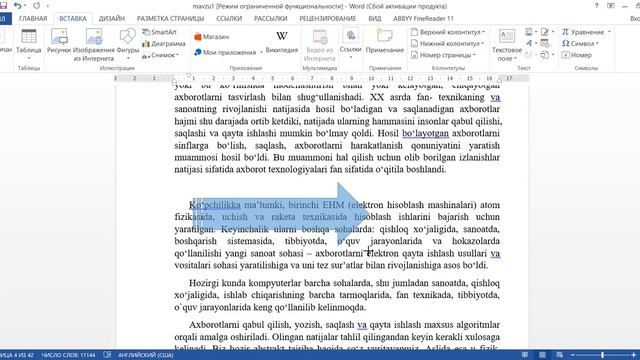
Task: Click Изображения из Интернета (Online Pictures)
Action: [x=94, y=45]
